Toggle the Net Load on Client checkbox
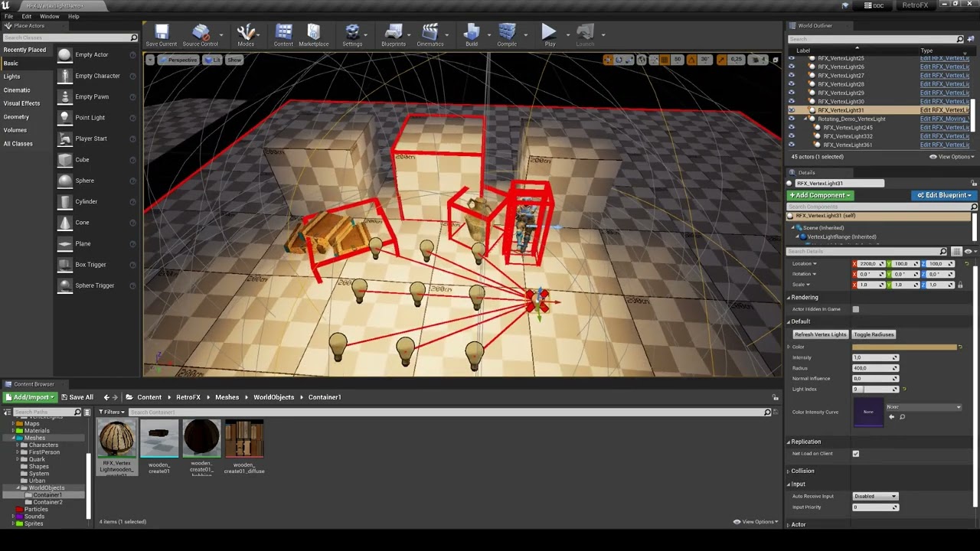 [x=856, y=454]
